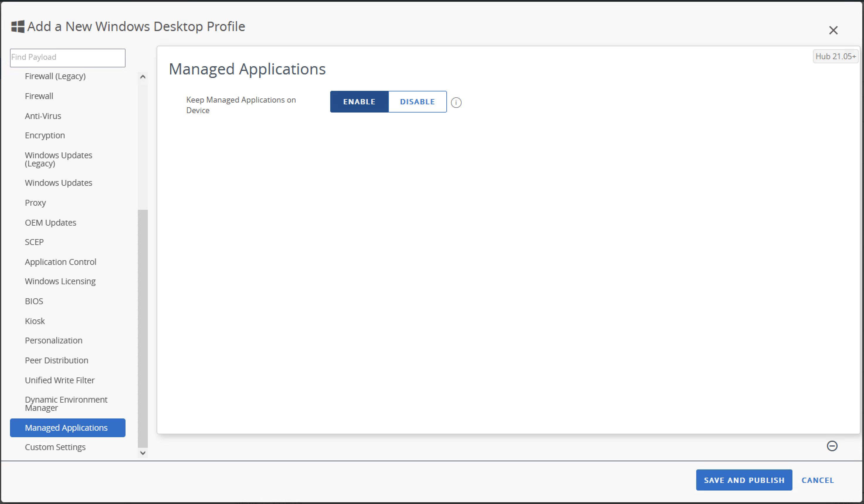Viewport: 864px width, 504px height.
Task: Click the Hub 21.05+ version badge
Action: (836, 56)
